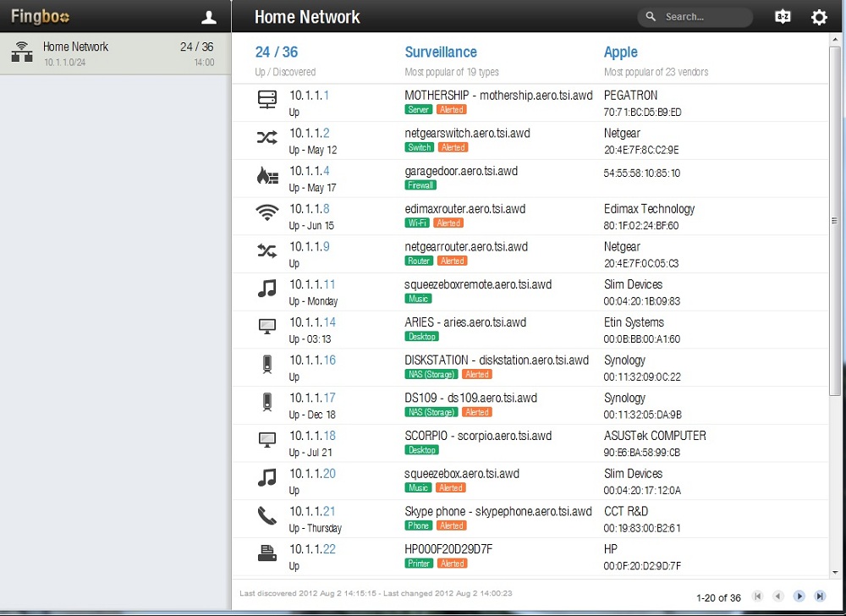Click the Wi-Fi tag on edimaxrouter
Viewport: 846px width, 616px height.
pos(416,223)
